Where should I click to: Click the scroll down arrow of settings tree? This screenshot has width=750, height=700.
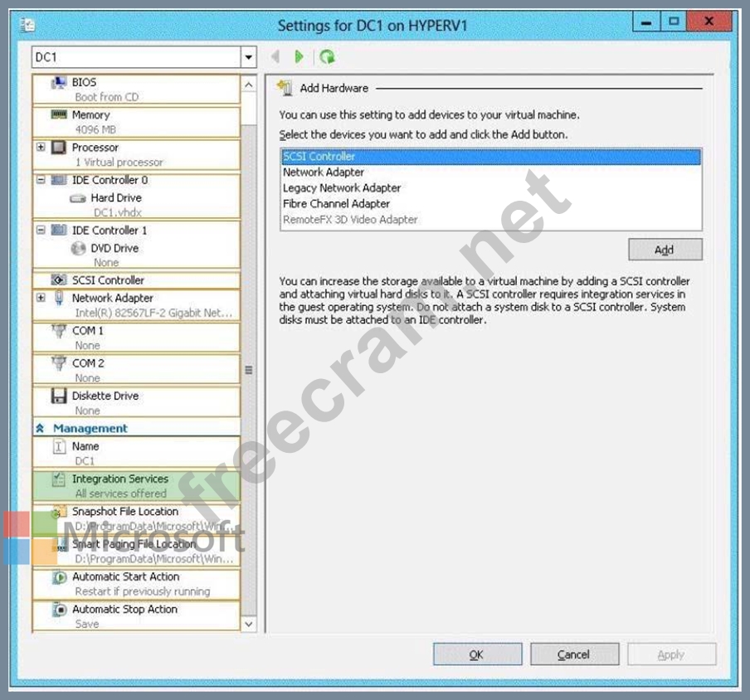pyautogui.click(x=249, y=624)
